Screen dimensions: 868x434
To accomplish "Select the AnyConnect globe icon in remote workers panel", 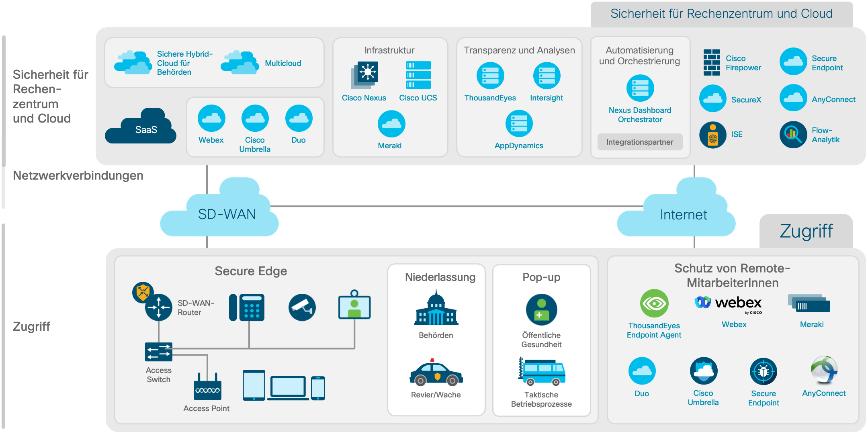I will tap(824, 370).
